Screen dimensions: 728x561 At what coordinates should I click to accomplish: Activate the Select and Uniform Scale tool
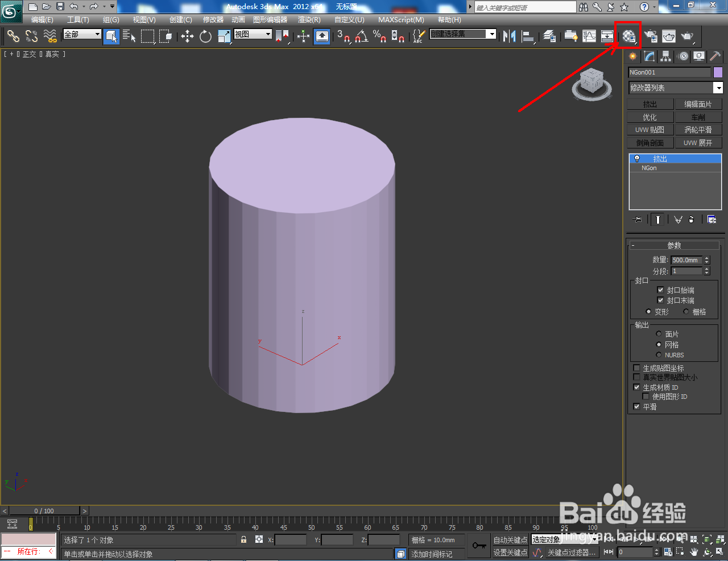(x=224, y=36)
